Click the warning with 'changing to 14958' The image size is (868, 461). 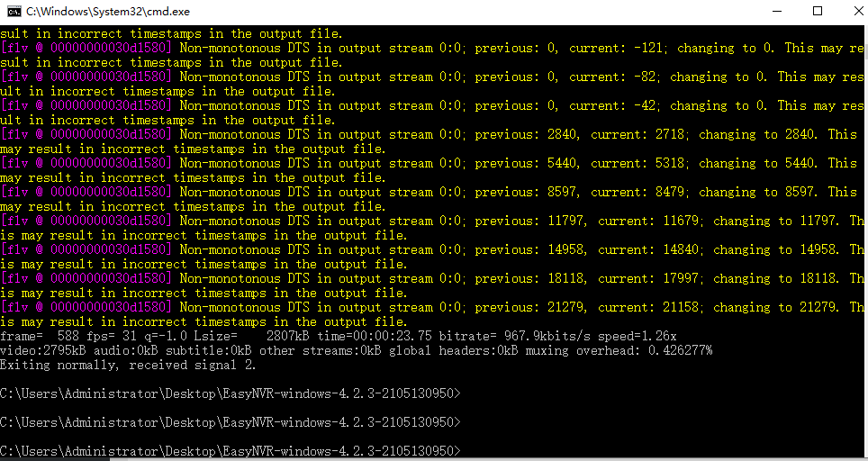pos(434,257)
